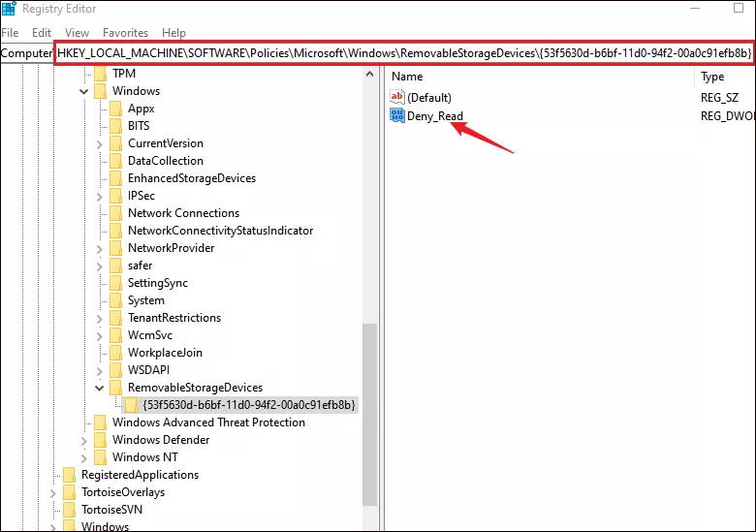Click the RemovableStorageDevices folder icon
This screenshot has height=532, width=756.
[x=115, y=388]
